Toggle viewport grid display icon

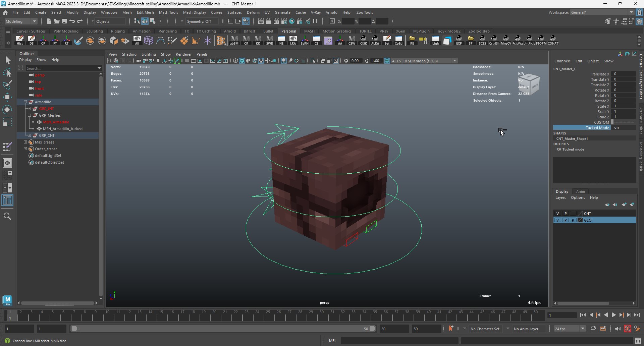point(187,61)
